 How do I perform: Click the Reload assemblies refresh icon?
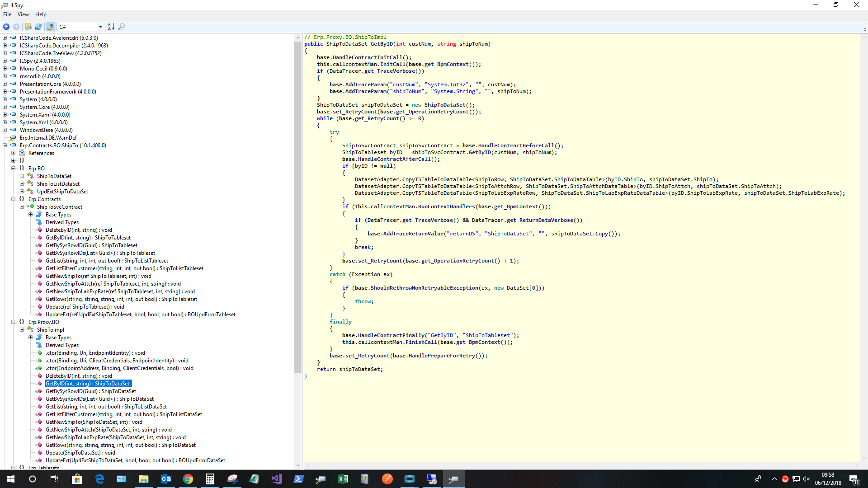pos(38,27)
